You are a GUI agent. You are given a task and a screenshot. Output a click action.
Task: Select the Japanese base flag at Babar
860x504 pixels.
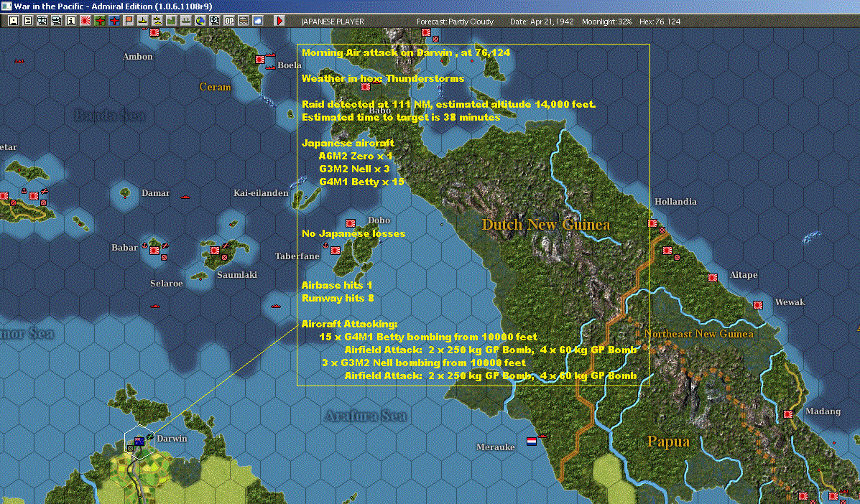pos(154,251)
